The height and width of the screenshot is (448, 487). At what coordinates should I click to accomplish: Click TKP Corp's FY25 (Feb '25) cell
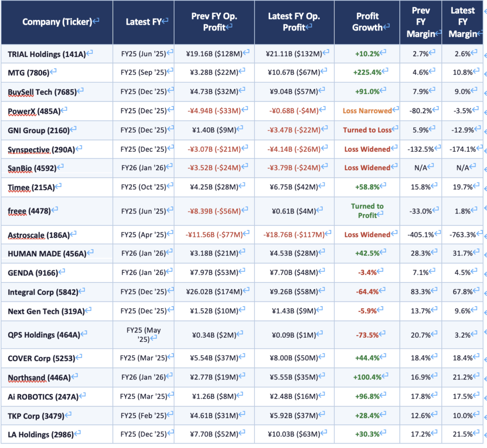click(143, 415)
